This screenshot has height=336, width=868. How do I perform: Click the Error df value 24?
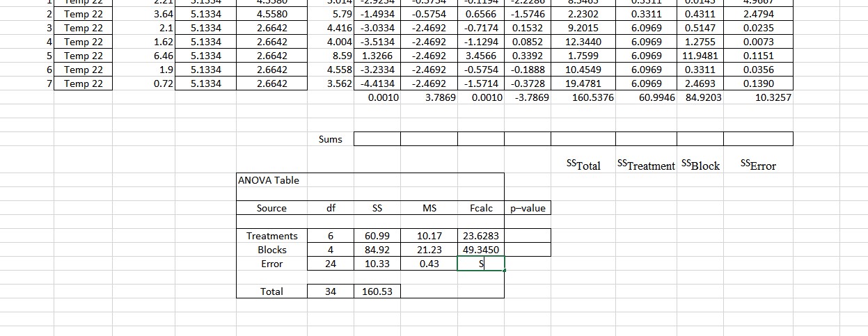[x=331, y=264]
